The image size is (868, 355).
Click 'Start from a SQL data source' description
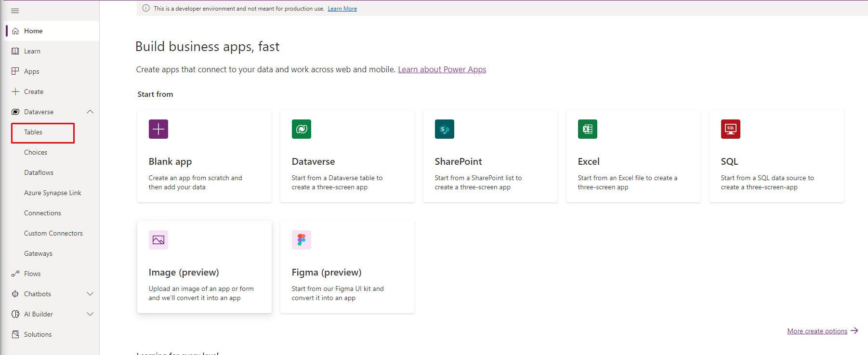(x=767, y=183)
